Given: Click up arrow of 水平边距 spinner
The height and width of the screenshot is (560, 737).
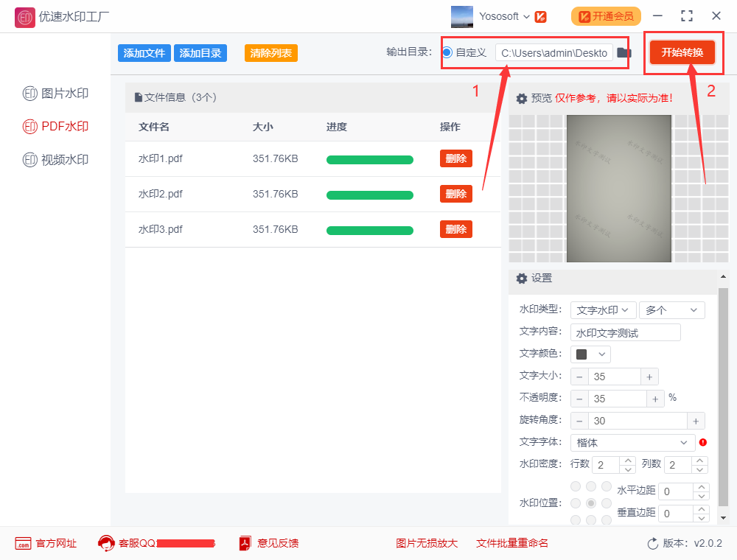Looking at the screenshot, I should pos(701,487).
